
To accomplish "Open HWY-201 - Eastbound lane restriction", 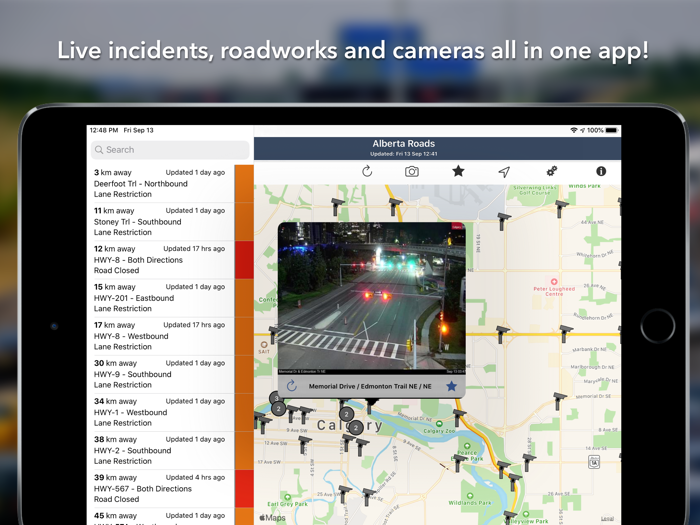I will tap(170, 298).
